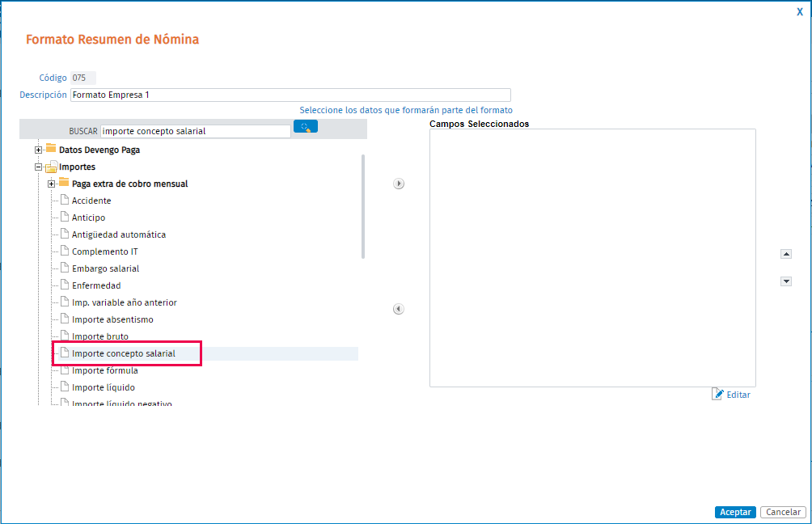The image size is (812, 524).
Task: Click the document icon beside Complemento IT
Action: [65, 251]
